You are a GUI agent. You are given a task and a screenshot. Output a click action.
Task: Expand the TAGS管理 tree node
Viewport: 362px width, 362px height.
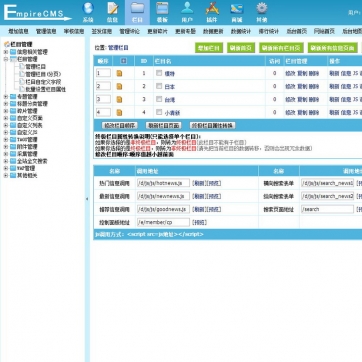6,140
